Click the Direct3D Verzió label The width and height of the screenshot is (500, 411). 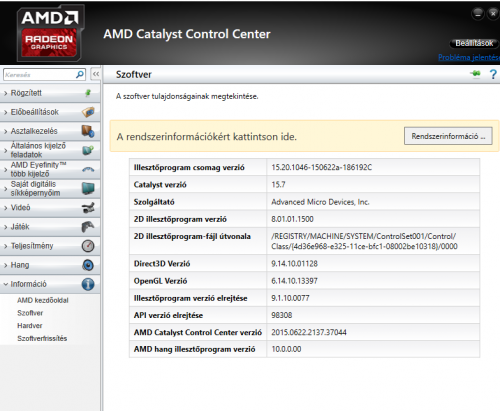pos(162,264)
